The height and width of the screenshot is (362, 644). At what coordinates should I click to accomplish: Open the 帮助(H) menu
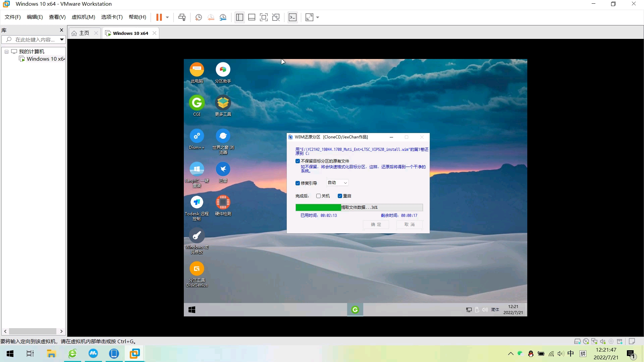tap(138, 17)
